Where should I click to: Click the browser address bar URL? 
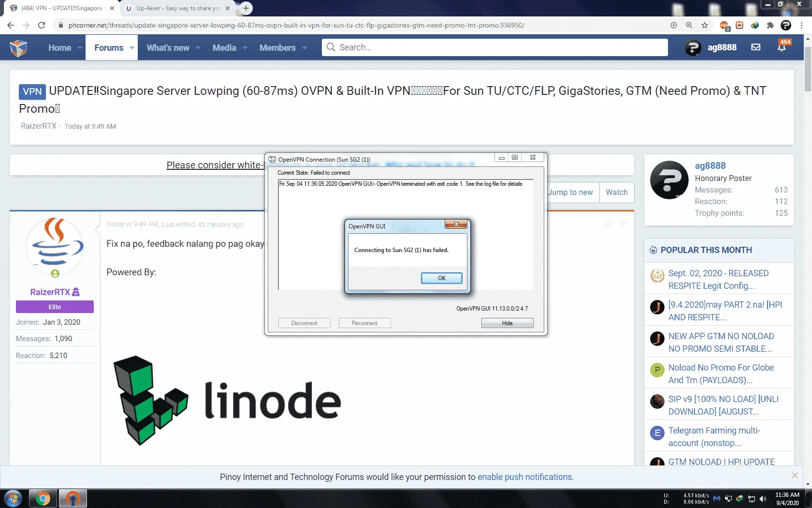(296, 25)
